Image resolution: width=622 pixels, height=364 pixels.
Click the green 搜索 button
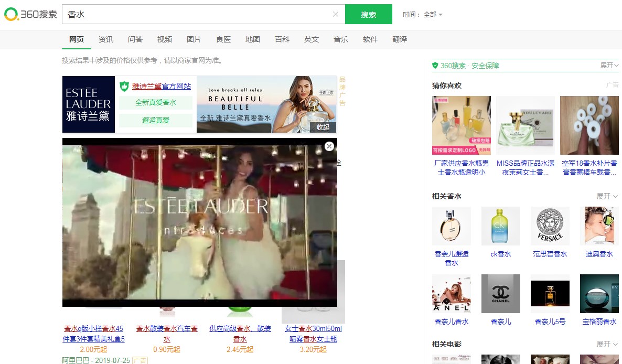[x=369, y=14]
